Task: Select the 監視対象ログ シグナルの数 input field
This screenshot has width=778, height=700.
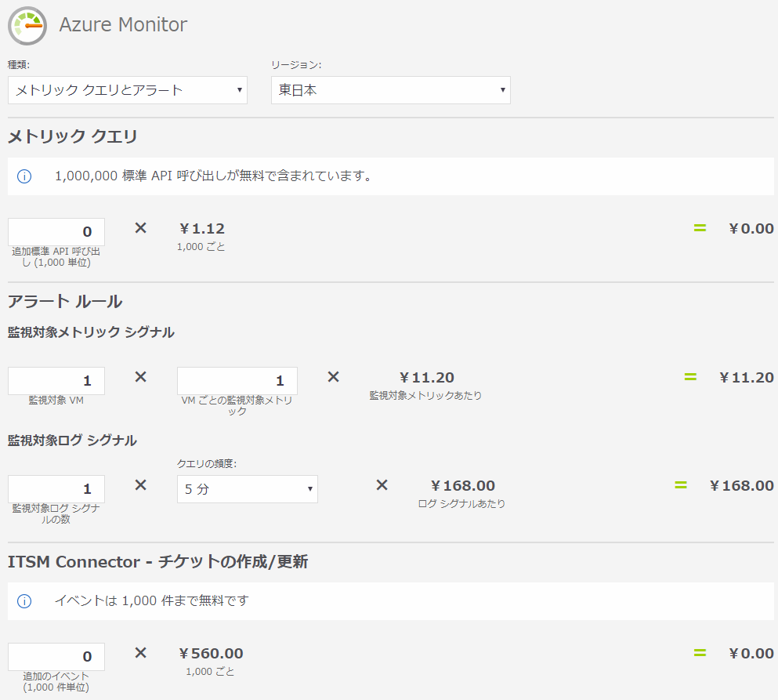Action: pos(56,488)
